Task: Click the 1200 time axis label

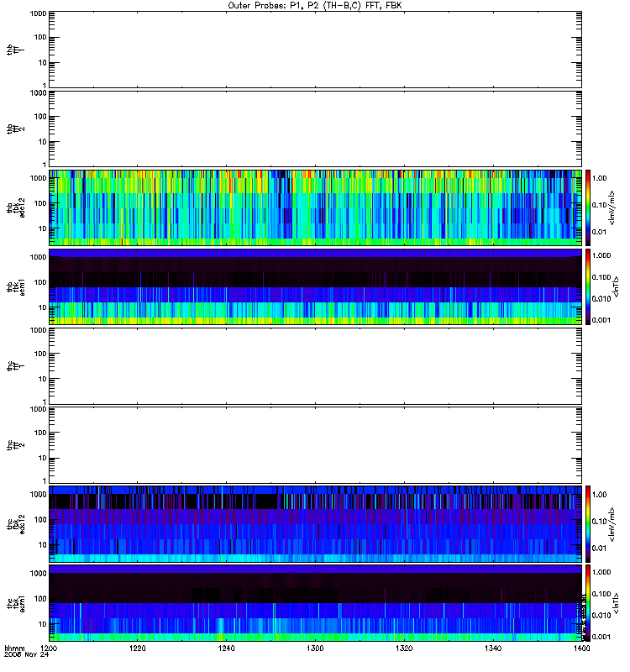Action: click(49, 648)
